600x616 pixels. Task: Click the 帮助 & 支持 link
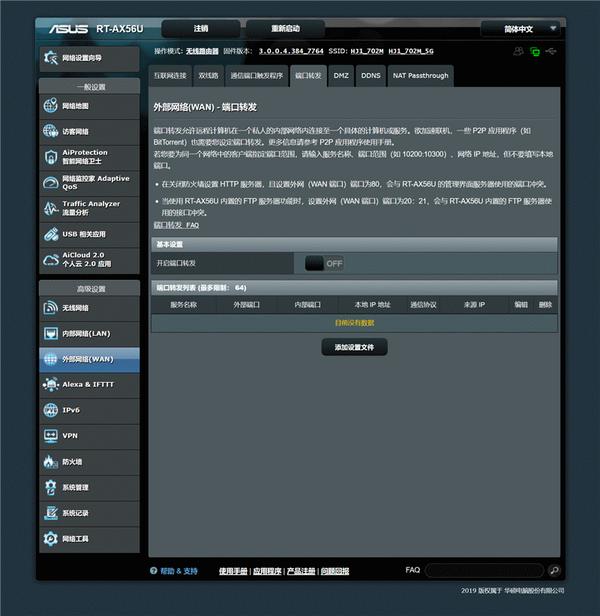pos(179,571)
